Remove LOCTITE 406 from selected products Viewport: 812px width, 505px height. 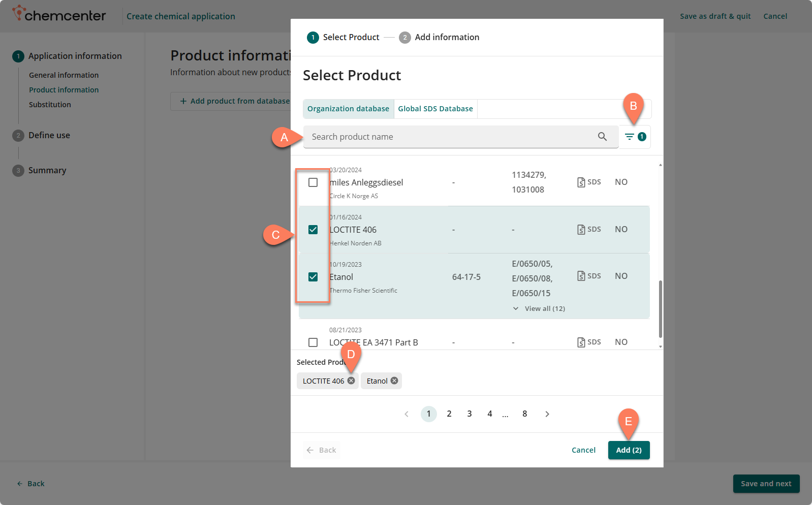click(351, 381)
